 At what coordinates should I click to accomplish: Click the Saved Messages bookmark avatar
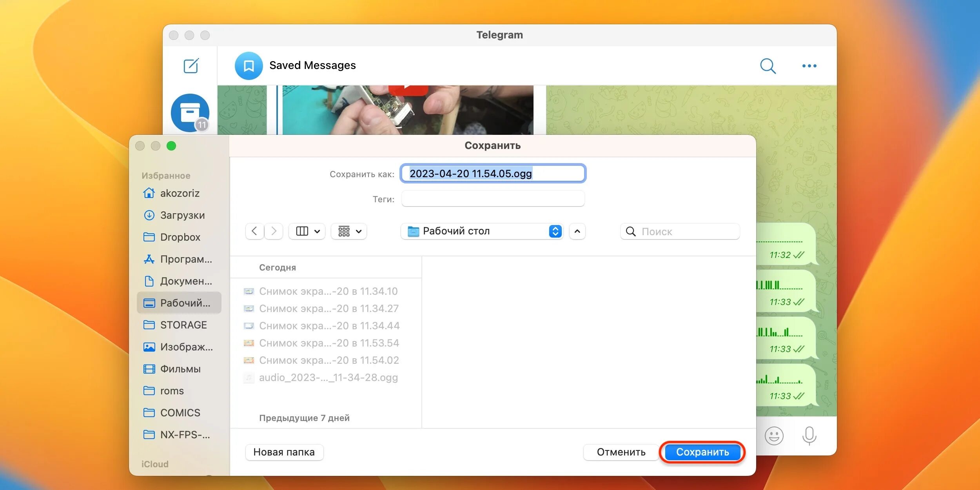[249, 65]
